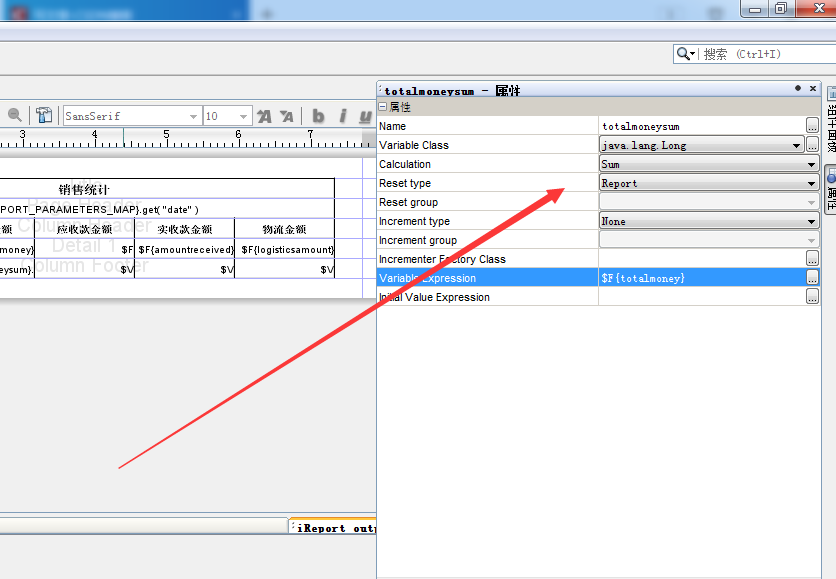Viewport: 836px width, 579px height.
Task: Open the Increment type dropdown showing None
Action: point(812,220)
